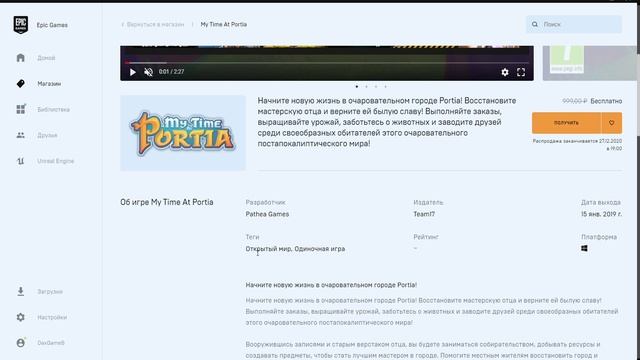Open the Библиотека menu label
This screenshot has width=640, height=360.
[53, 109]
